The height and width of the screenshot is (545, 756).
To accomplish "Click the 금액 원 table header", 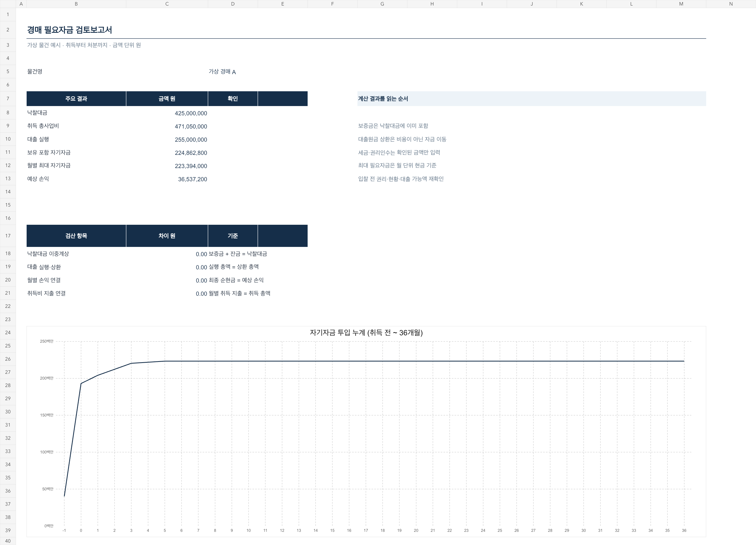I will pos(167,99).
